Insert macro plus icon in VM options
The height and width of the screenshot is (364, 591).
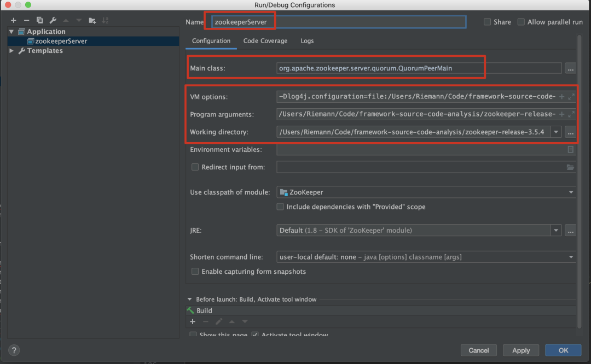(561, 97)
